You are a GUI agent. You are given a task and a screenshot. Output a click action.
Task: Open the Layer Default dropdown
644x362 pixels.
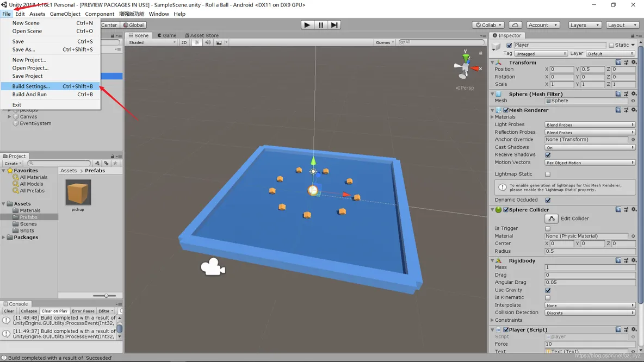611,54
